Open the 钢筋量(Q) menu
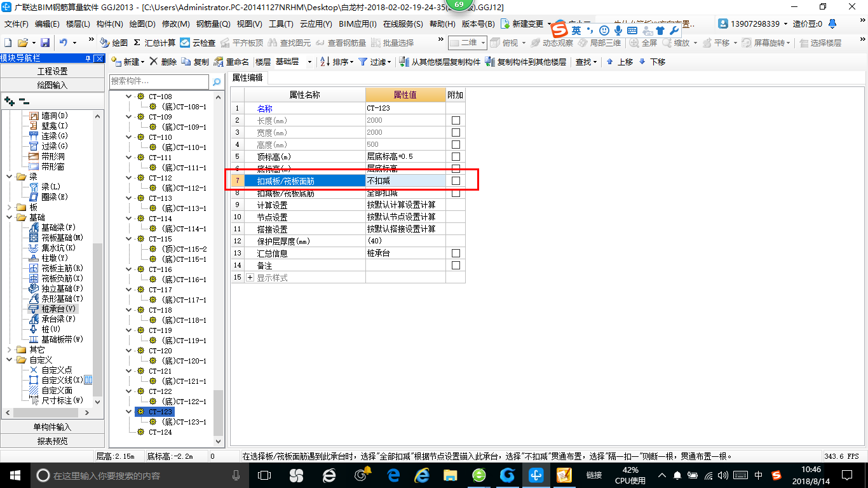The width and height of the screenshot is (868, 488). [x=214, y=24]
